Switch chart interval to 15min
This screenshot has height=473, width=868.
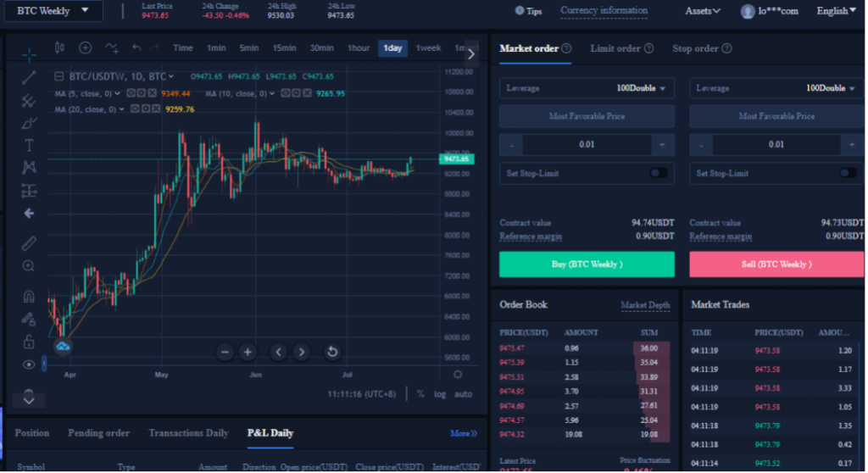[x=285, y=48]
